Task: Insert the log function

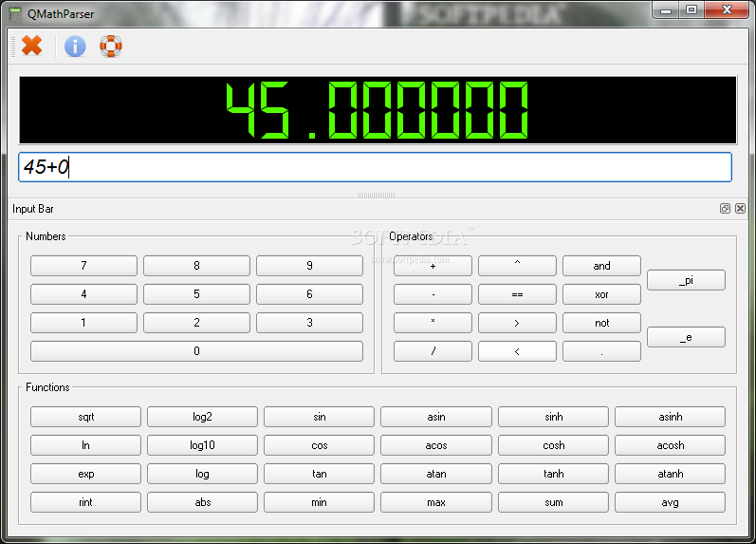Action: pos(202,474)
